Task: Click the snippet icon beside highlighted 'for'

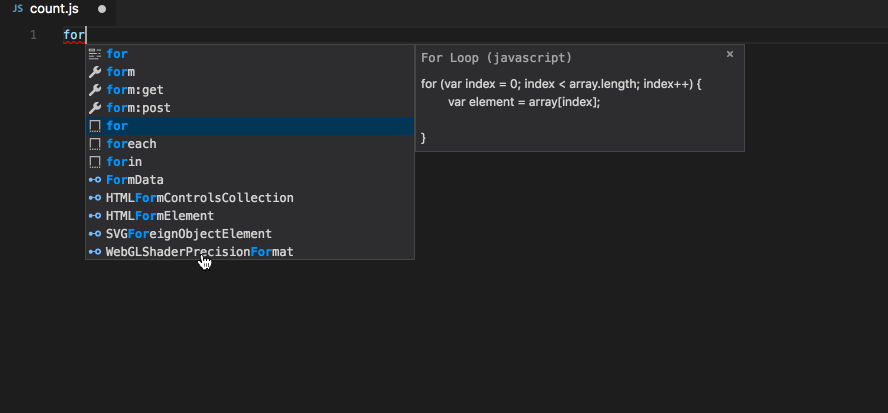Action: click(95, 126)
